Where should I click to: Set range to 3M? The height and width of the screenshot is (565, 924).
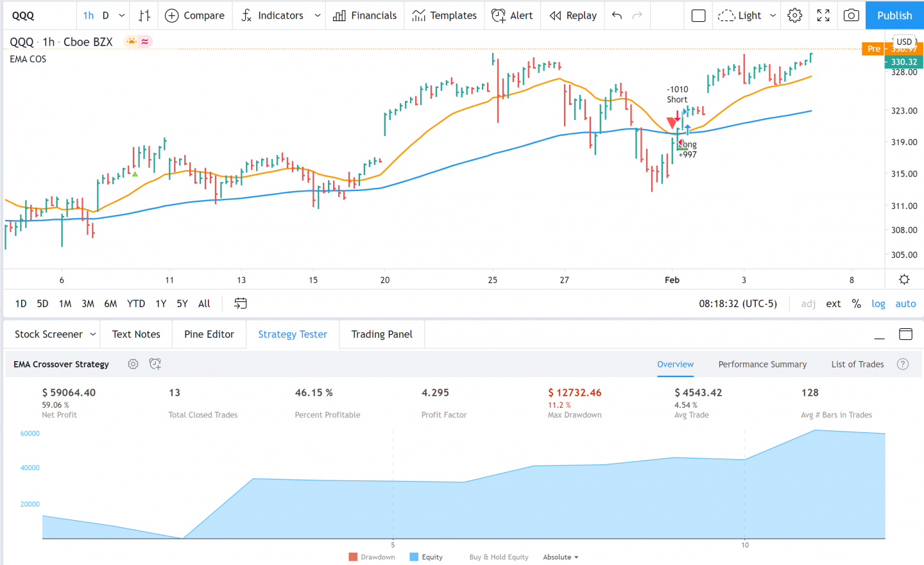(x=88, y=303)
